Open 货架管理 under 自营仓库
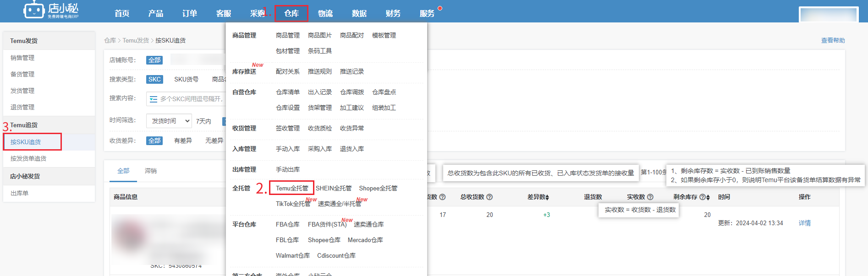This screenshot has width=868, height=276. pyautogui.click(x=320, y=108)
